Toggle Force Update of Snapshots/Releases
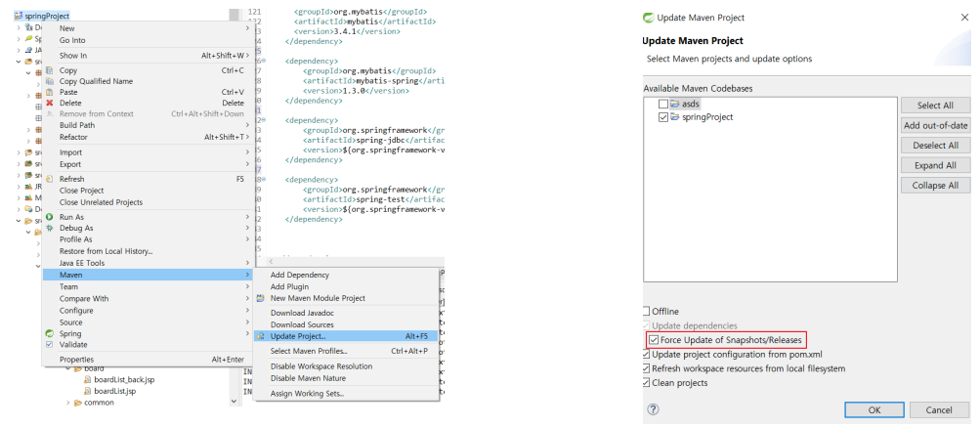 coord(654,340)
